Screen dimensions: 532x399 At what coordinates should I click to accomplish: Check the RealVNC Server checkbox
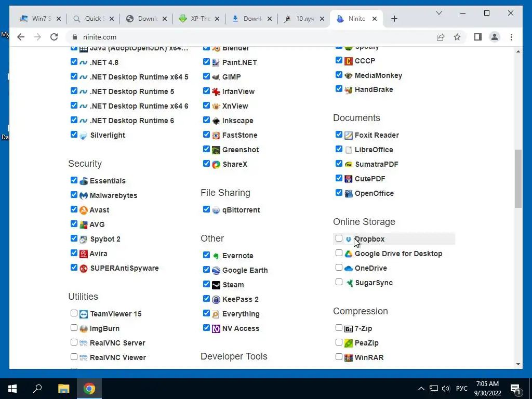coord(74,342)
